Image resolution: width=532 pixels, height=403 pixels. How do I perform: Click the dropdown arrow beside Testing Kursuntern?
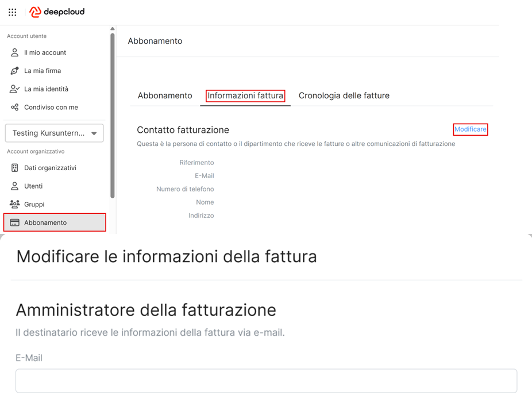click(x=94, y=133)
